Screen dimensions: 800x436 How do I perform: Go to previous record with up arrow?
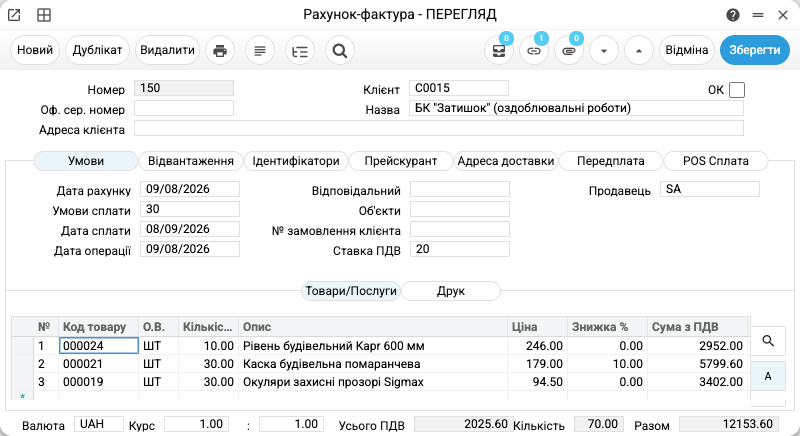[x=639, y=50]
